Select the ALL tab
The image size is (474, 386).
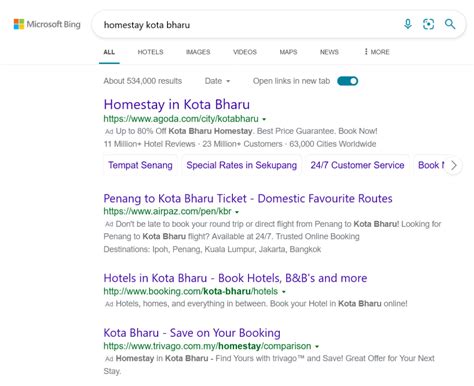tap(109, 52)
